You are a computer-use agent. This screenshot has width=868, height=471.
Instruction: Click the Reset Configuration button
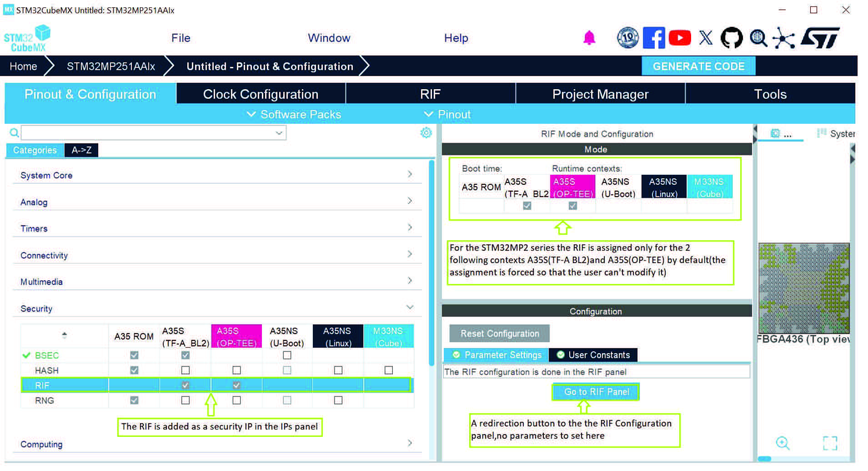[x=500, y=334]
